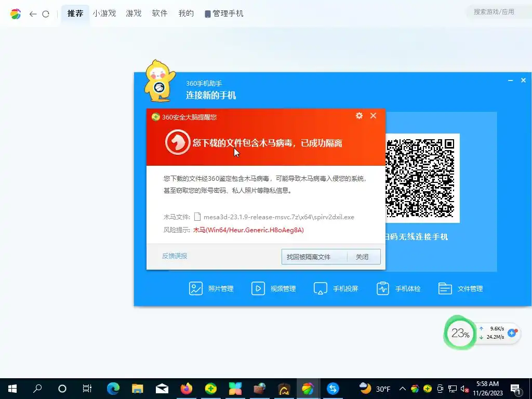Open taskbar search magnifier
The width and height of the screenshot is (532, 399).
(37, 389)
